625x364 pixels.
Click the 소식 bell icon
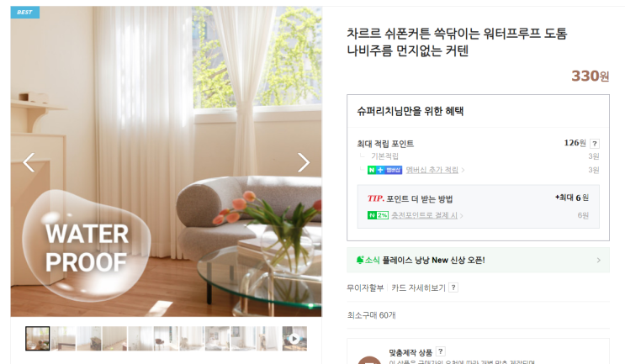pyautogui.click(x=360, y=260)
